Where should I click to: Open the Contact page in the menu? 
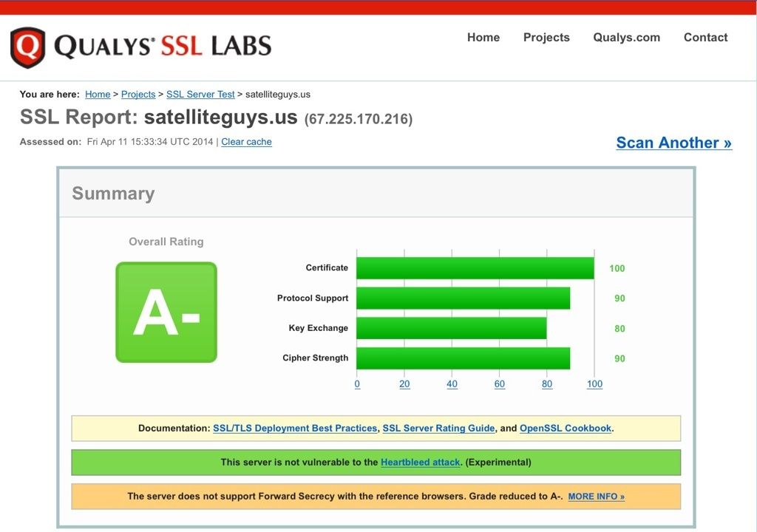(x=705, y=37)
